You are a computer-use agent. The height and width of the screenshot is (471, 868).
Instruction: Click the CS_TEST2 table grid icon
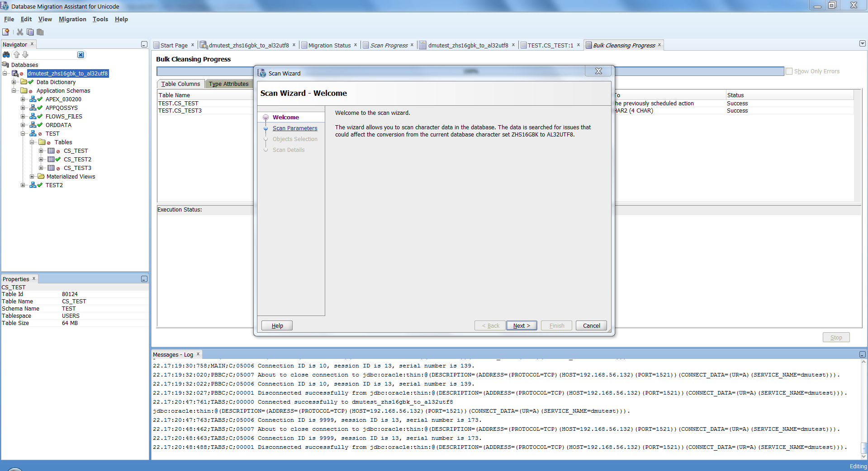pyautogui.click(x=51, y=159)
